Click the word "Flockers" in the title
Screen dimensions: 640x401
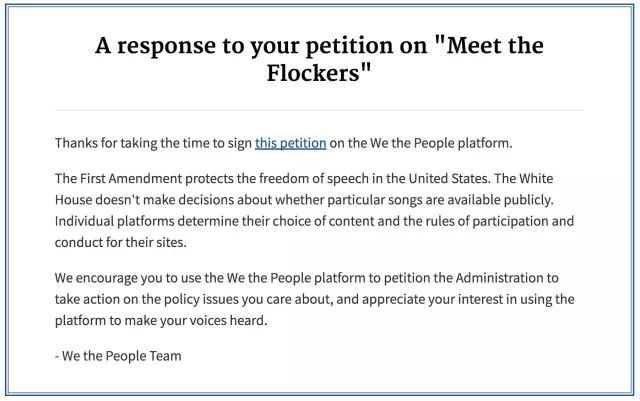tap(313, 73)
